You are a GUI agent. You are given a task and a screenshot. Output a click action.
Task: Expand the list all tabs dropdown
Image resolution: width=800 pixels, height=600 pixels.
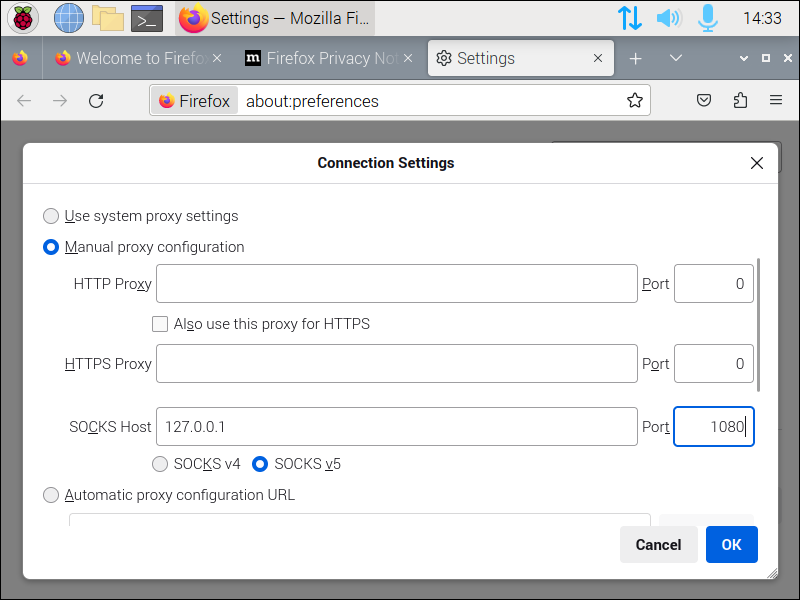[x=676, y=59]
